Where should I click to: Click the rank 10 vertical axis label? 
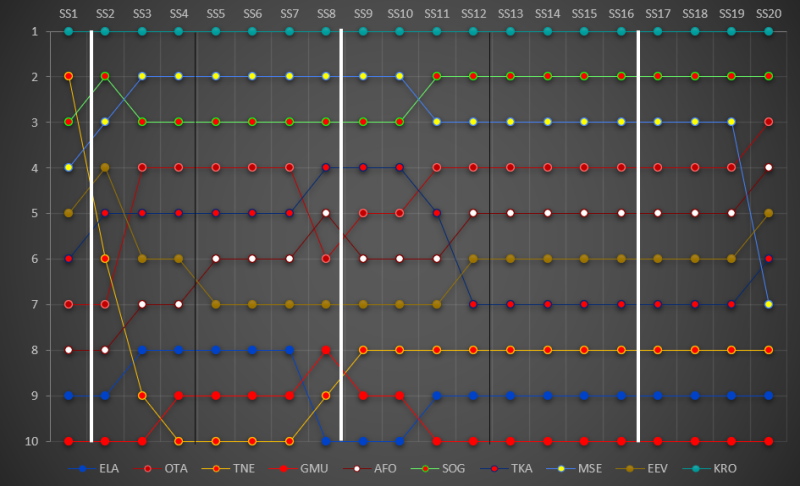32,441
